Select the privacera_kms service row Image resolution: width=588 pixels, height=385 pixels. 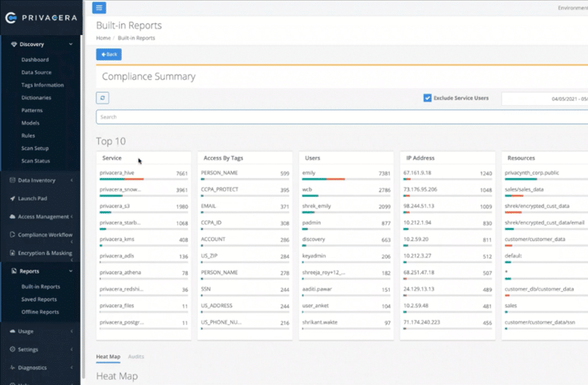[x=144, y=241]
